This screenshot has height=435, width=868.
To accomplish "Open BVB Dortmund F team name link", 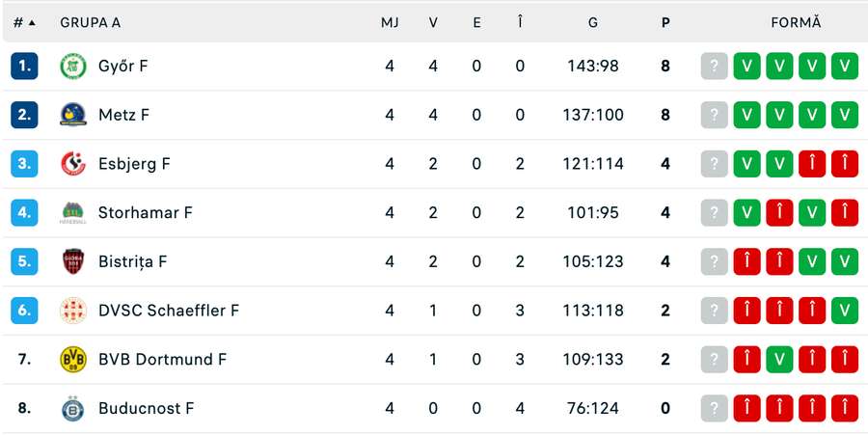I will coord(162,360).
